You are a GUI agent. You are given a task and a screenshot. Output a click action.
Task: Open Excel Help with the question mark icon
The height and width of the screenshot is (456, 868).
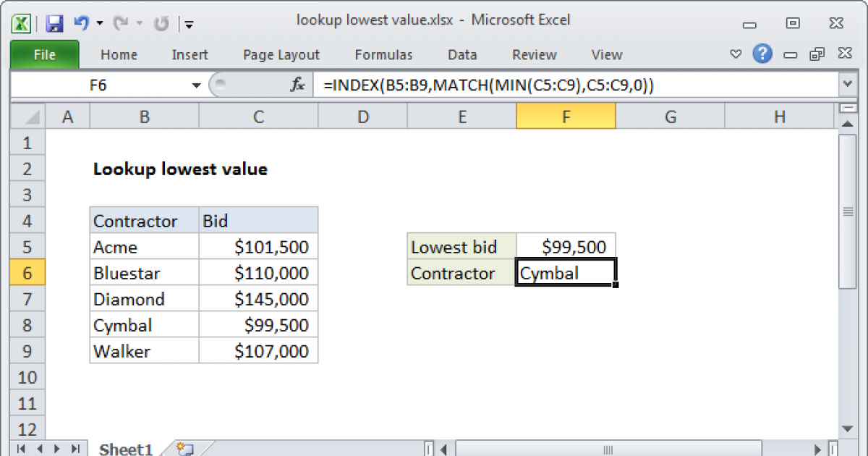pos(762,54)
